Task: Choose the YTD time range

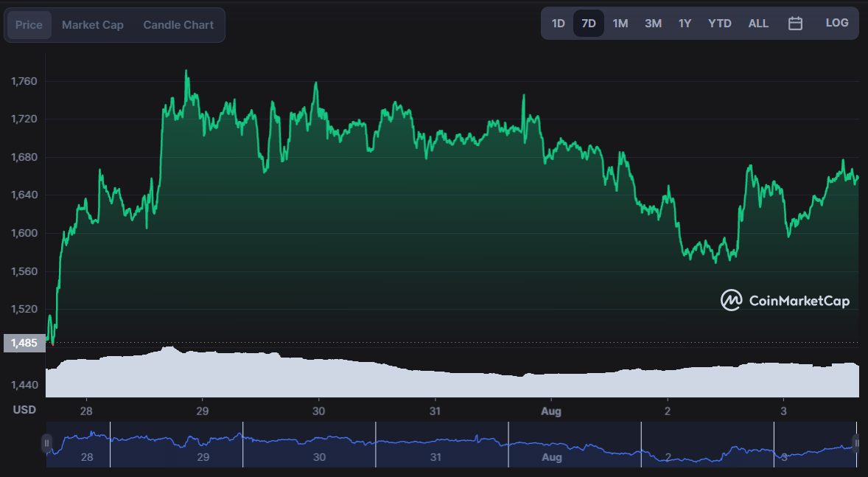Action: click(x=720, y=24)
